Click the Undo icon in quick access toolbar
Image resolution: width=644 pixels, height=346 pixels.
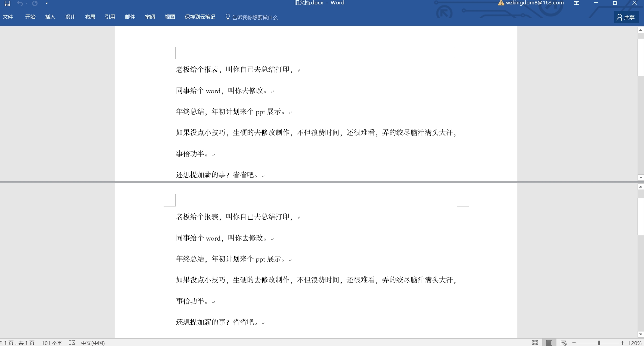(20, 3)
